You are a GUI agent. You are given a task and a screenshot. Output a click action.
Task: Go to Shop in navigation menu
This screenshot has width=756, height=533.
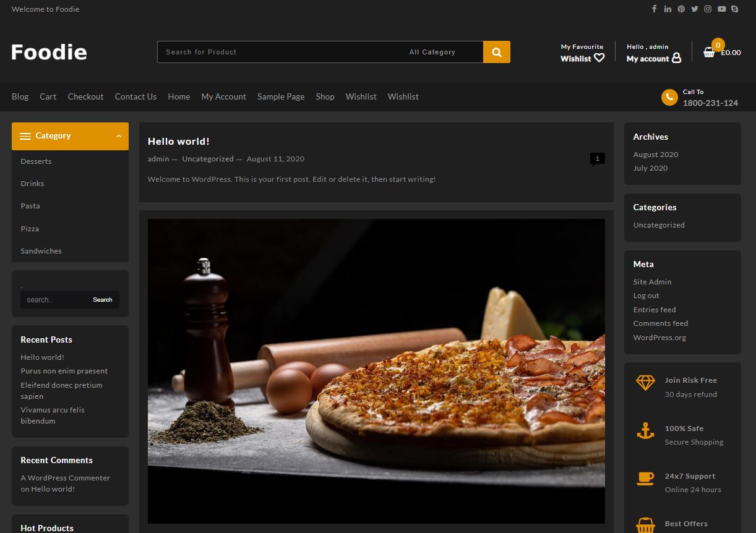325,96
